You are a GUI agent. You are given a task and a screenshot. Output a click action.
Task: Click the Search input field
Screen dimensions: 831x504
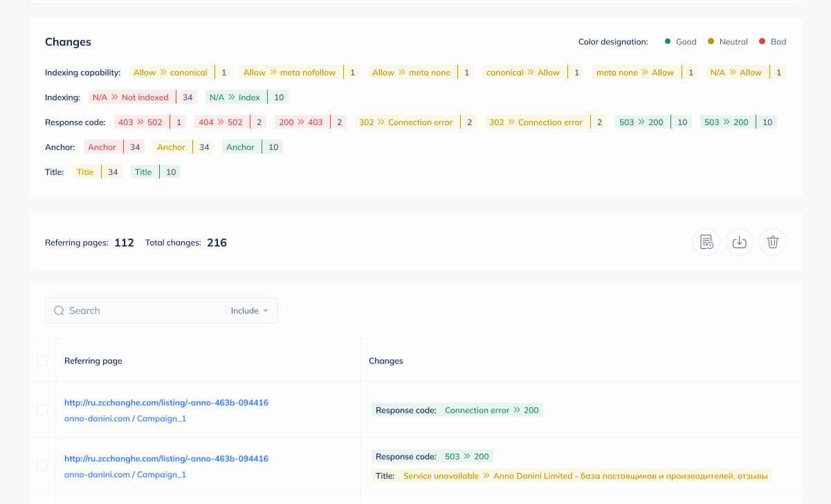point(145,311)
